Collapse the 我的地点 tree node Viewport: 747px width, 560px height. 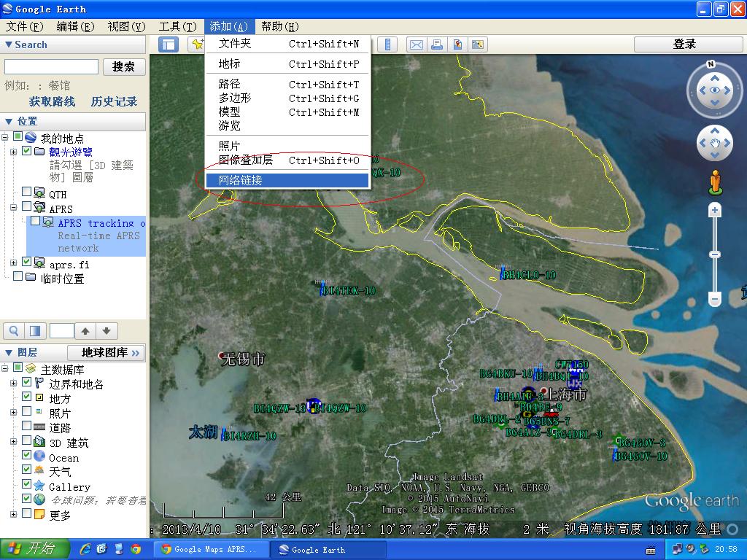(5, 138)
